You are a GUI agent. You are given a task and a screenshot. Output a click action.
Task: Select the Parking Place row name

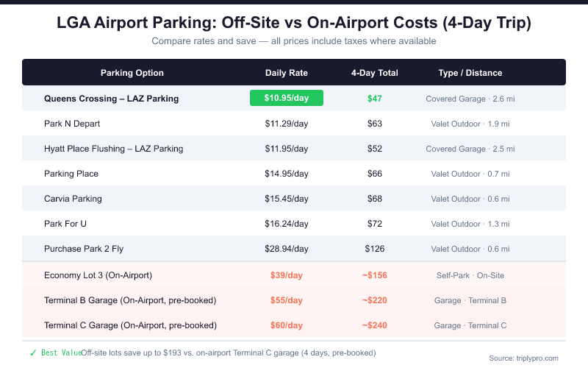click(x=71, y=174)
